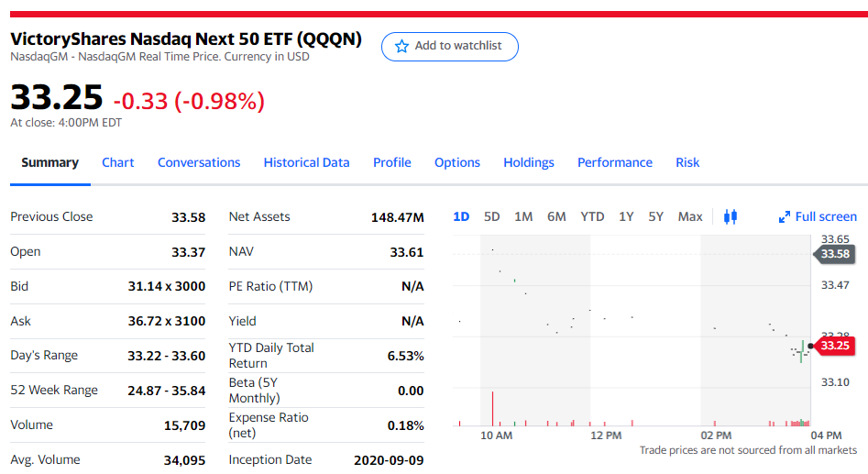Select the 1D chart range
Image resolution: width=868 pixels, height=474 pixels.
[x=461, y=216]
